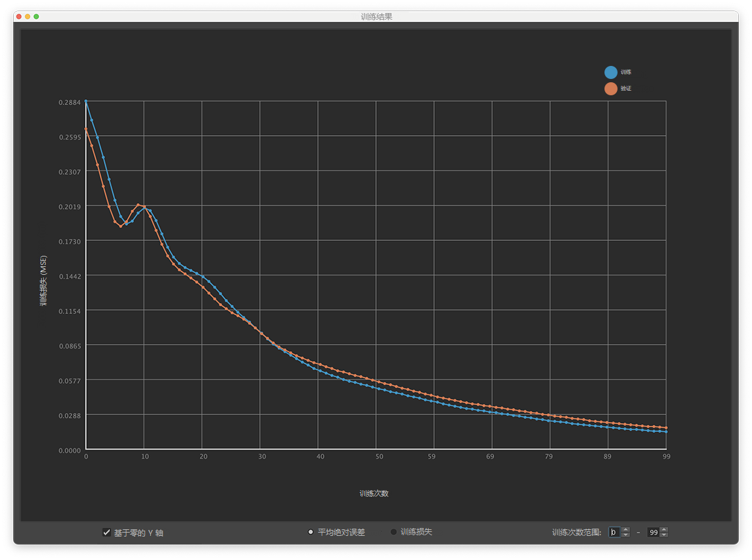Click the last orange validation point at epoch 99
The height and width of the screenshot is (560, 752).
point(666,428)
